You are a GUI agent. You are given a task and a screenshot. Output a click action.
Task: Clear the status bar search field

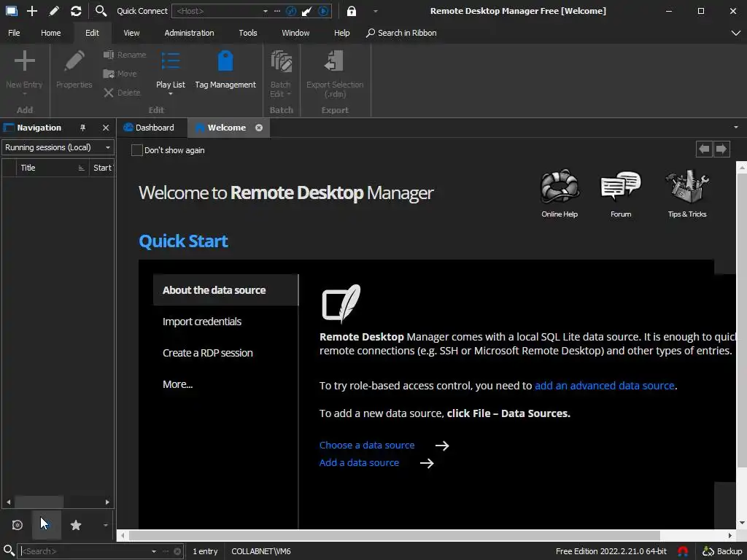(177, 551)
